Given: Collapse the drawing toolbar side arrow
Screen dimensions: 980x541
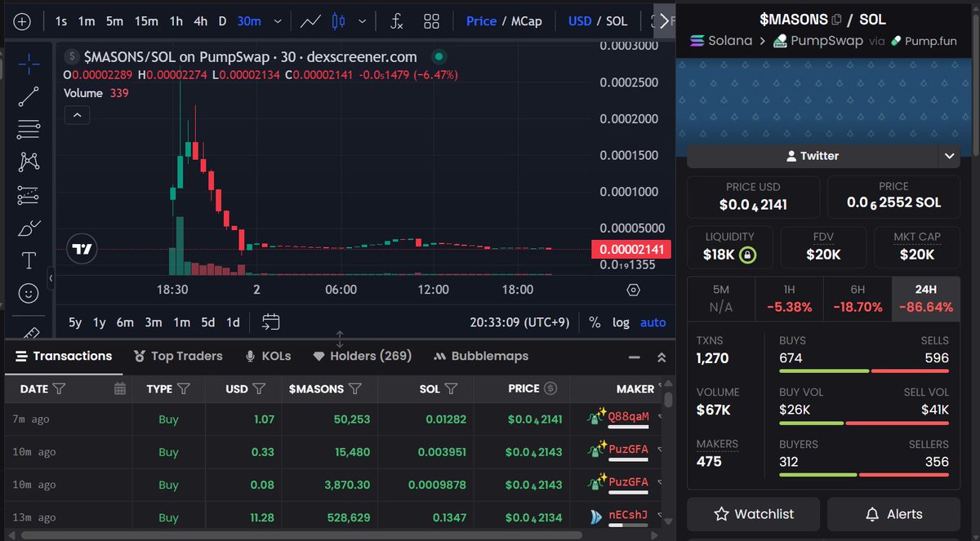Looking at the screenshot, I should pyautogui.click(x=51, y=278).
